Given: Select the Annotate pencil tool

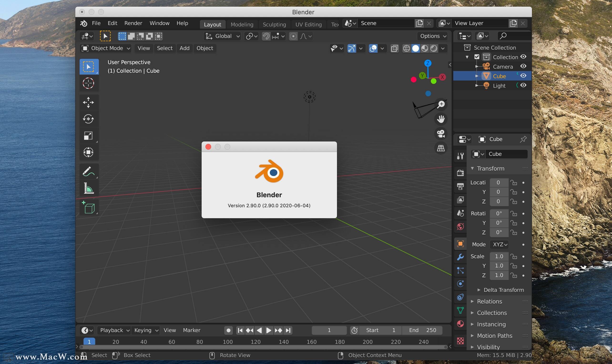Looking at the screenshot, I should tap(88, 172).
